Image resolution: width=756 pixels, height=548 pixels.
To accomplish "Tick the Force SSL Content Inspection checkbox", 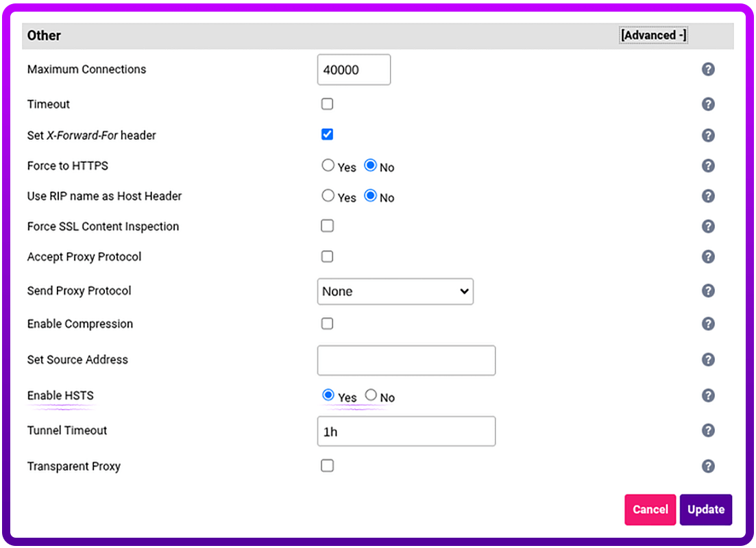I will click(x=327, y=226).
